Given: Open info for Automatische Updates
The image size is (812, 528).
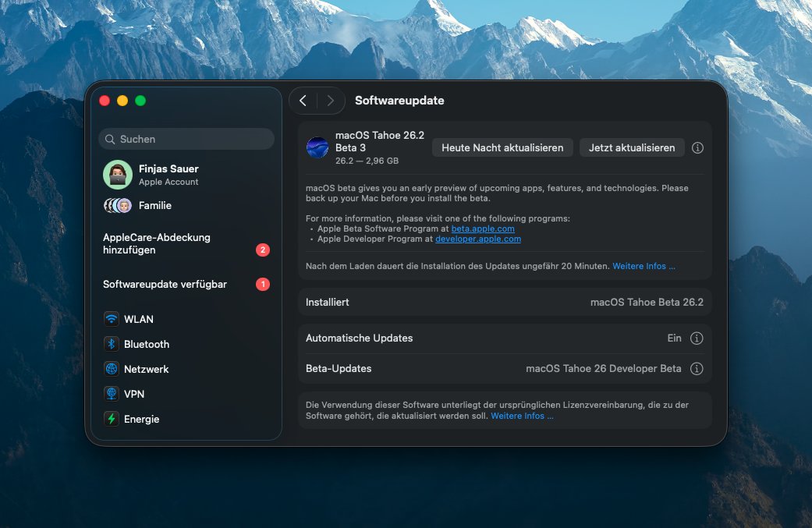Looking at the screenshot, I should tap(697, 338).
